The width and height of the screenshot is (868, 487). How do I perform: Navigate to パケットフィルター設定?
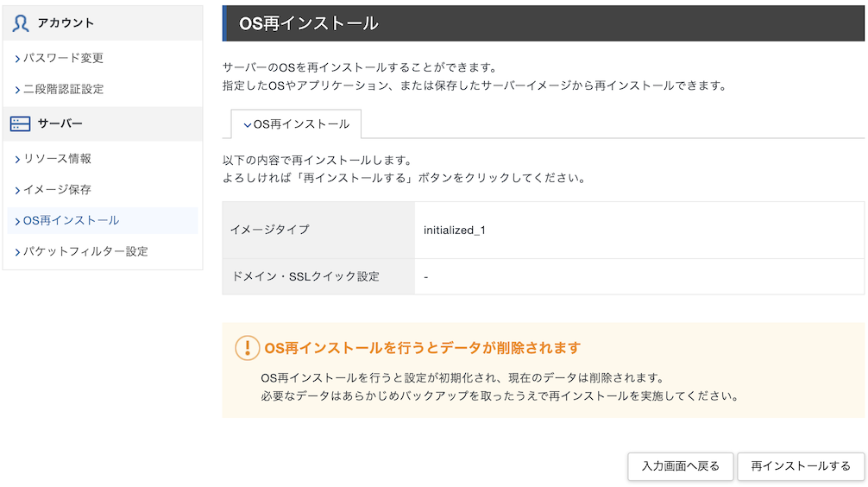click(86, 252)
